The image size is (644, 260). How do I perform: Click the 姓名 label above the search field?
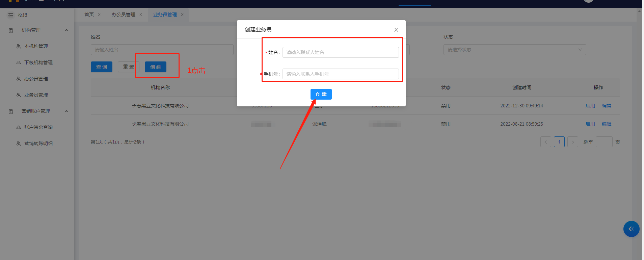click(x=96, y=37)
